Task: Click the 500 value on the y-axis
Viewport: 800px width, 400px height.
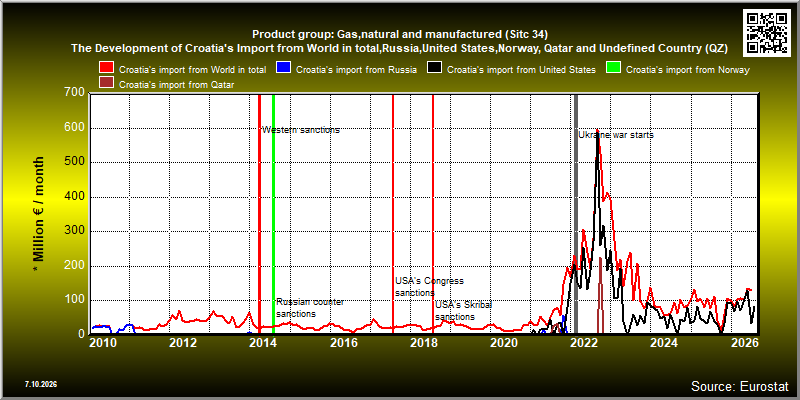Action: [x=75, y=163]
